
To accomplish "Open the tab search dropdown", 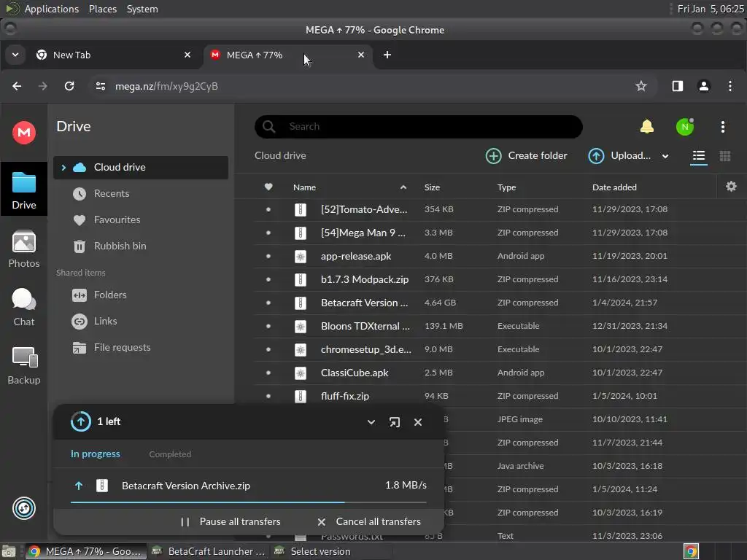I will tap(15, 55).
